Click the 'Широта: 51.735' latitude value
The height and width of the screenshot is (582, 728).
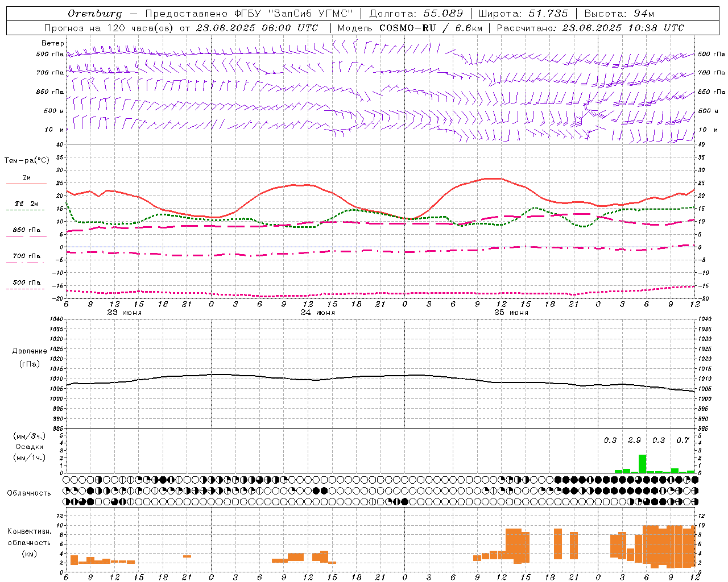point(523,14)
